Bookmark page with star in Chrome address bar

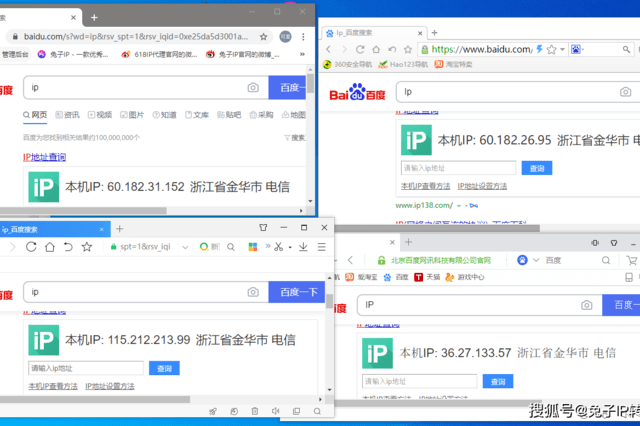coord(264,37)
